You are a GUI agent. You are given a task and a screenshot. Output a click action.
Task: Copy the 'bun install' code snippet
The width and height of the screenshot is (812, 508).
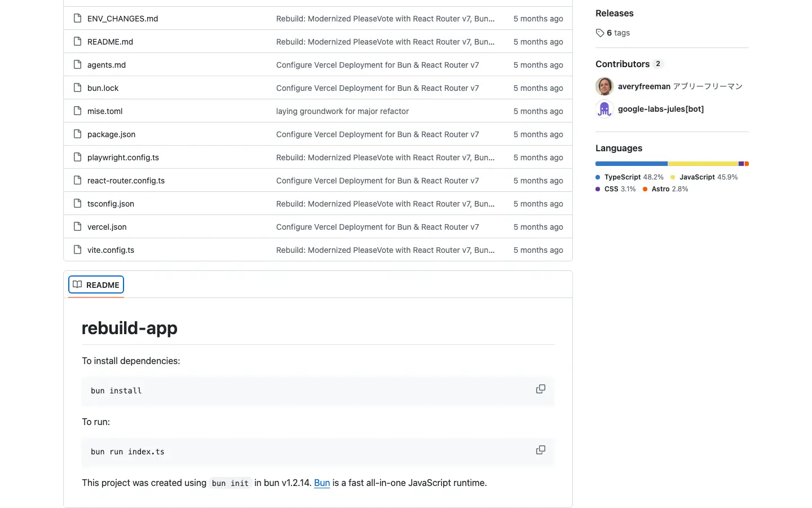pos(540,389)
